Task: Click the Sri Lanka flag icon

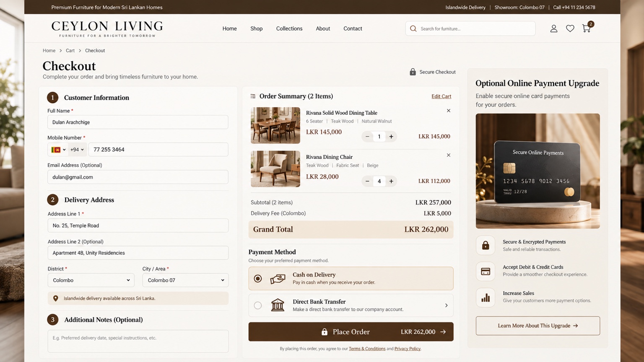Action: click(56, 150)
